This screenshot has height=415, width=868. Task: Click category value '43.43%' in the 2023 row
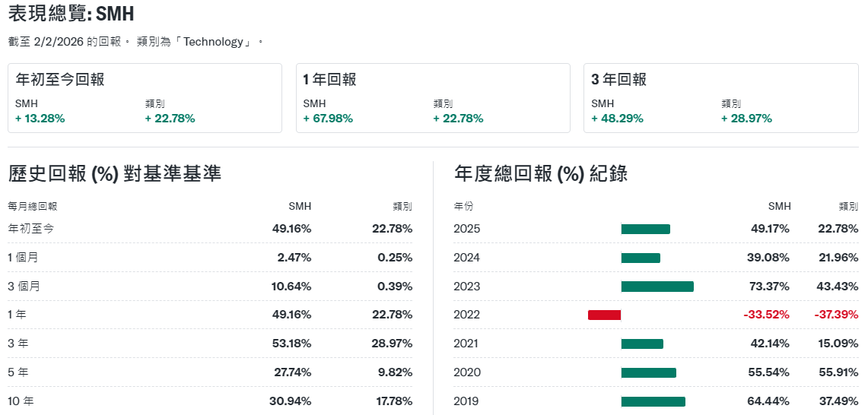[838, 286]
